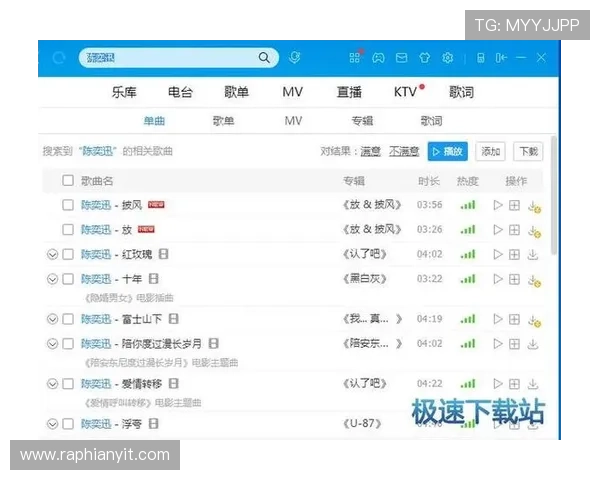Add 红玫瑰 to playlist
Viewport: 600px width, 480px height.
[514, 254]
